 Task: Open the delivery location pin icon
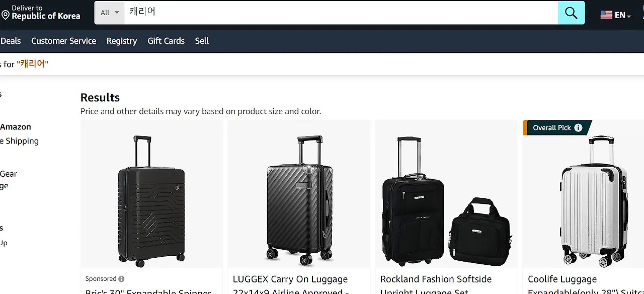tap(6, 16)
